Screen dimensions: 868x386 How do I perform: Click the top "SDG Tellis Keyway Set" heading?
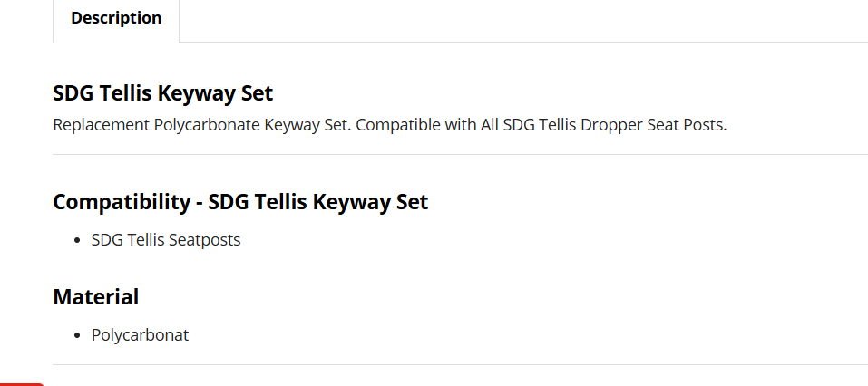click(163, 93)
